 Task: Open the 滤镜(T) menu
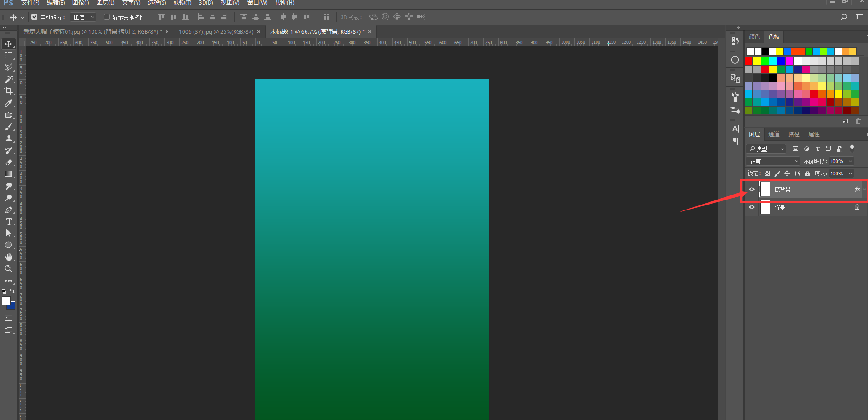point(182,3)
